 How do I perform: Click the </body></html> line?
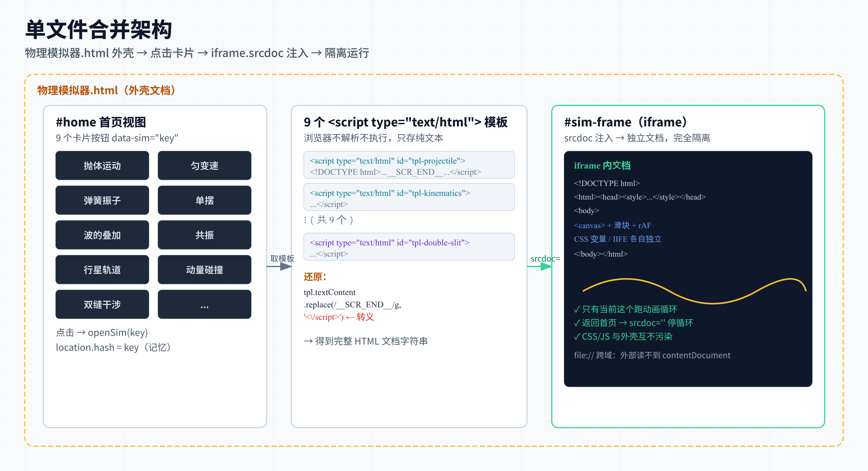tap(600, 254)
